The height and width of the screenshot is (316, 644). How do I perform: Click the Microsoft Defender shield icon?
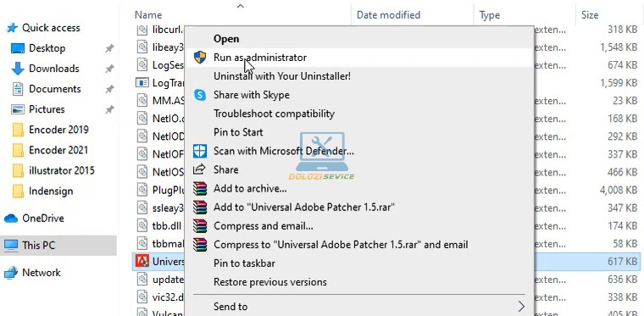200,151
